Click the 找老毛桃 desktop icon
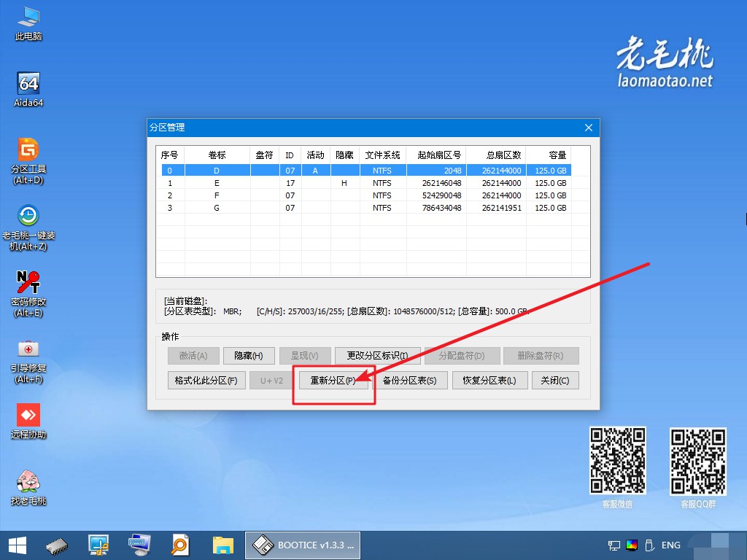Screen dimensions: 747x560 pyautogui.click(x=28, y=487)
